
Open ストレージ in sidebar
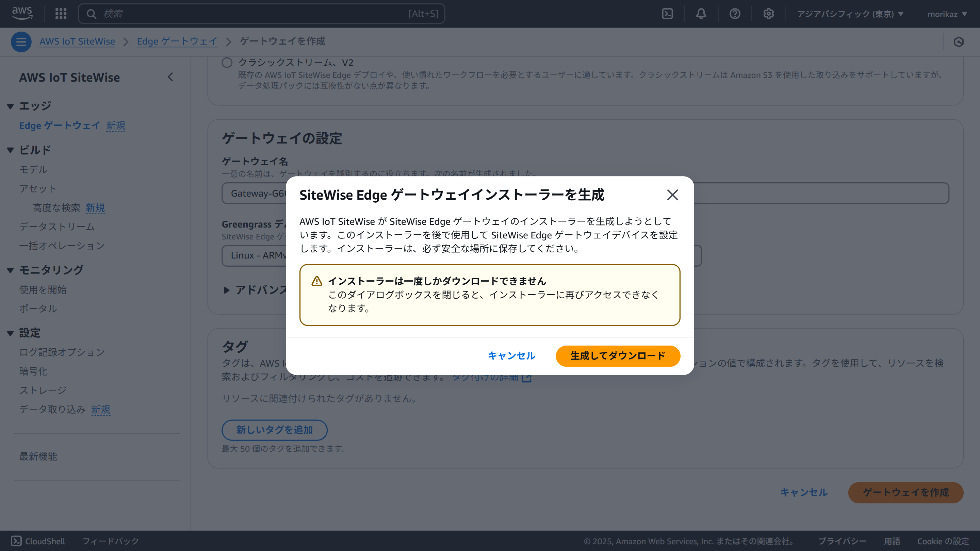point(43,390)
